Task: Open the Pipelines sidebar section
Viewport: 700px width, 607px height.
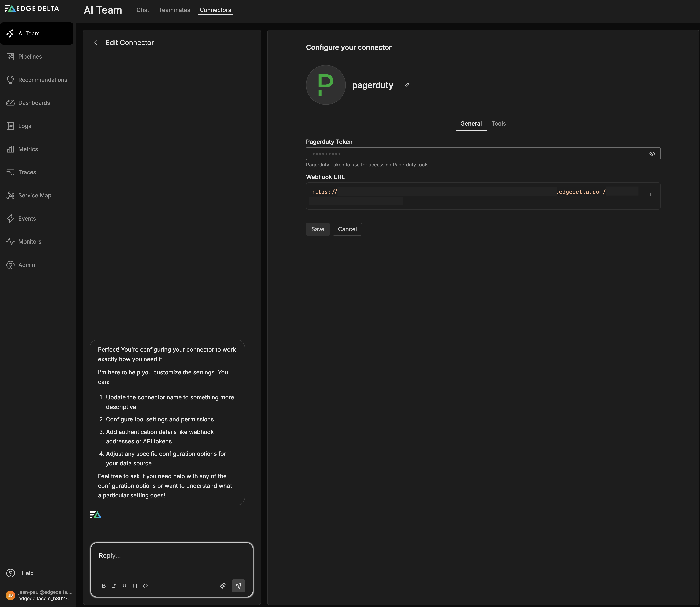Action: pos(30,57)
